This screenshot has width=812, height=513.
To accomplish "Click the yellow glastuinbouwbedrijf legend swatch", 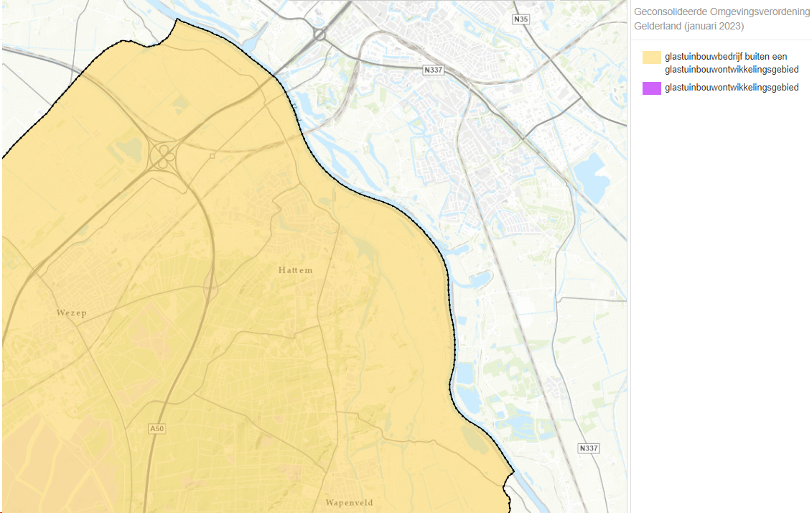I will [652, 57].
